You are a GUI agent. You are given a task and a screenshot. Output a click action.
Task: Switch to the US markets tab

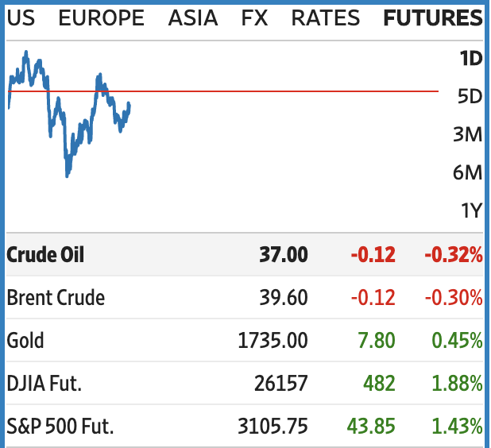(21, 17)
